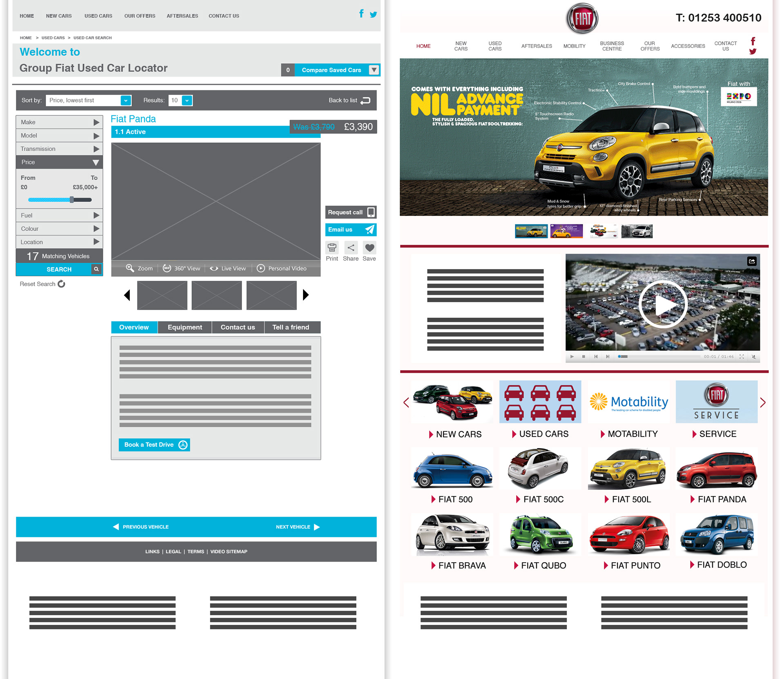Click video toolbar play button
This screenshot has height=679, width=784.
[x=572, y=357]
